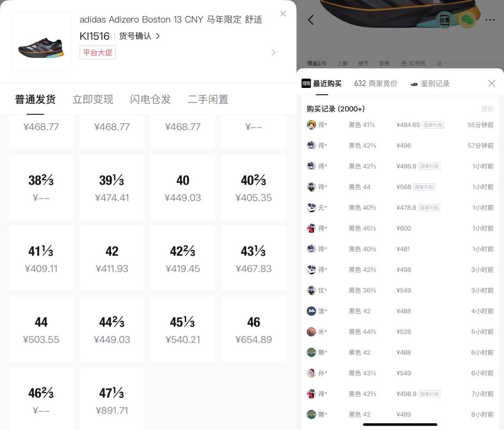The width and height of the screenshot is (504, 430).
Task: Close the purchase records panel
Action: [491, 83]
